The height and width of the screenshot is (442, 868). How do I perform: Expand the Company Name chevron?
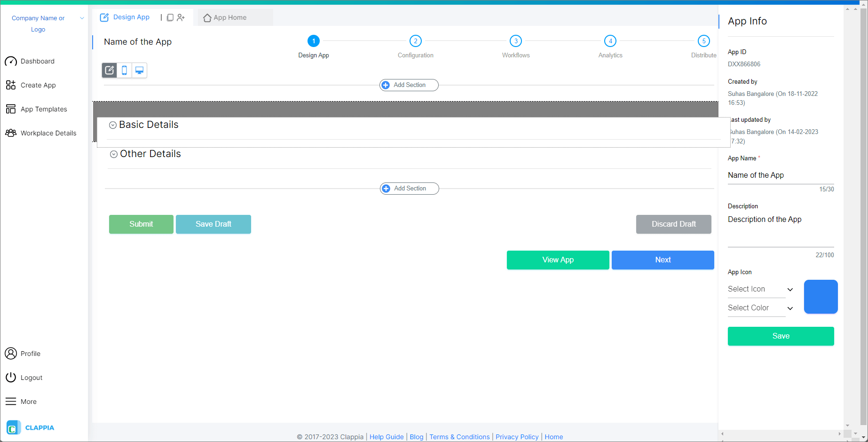[81, 18]
